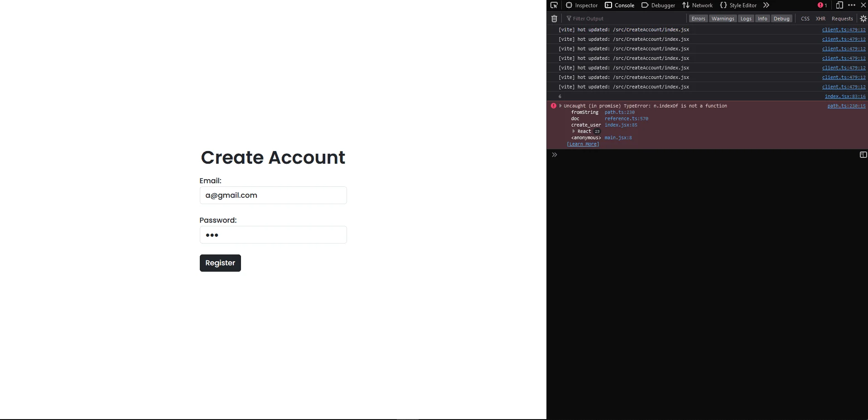Toggle the Errors filter

[x=698, y=19]
